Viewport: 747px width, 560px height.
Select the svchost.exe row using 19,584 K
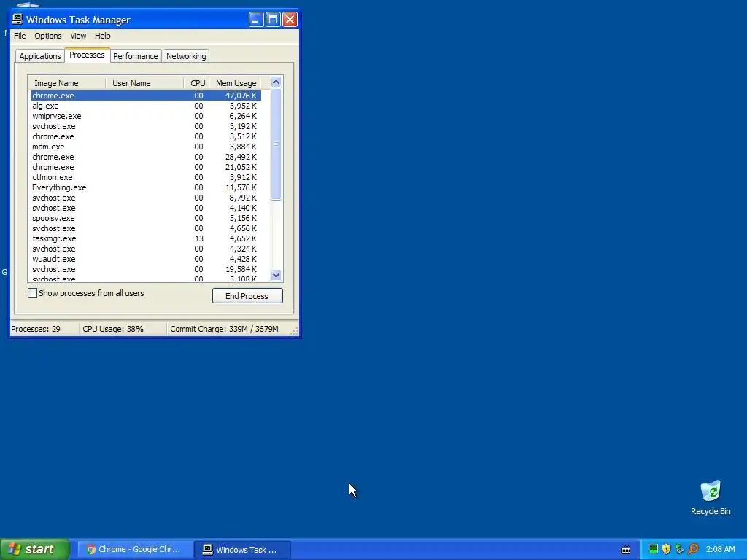tap(146, 269)
